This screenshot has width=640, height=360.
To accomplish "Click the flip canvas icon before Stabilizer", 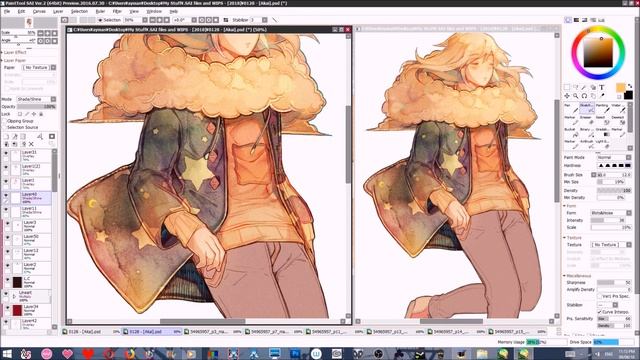I will (226, 20).
